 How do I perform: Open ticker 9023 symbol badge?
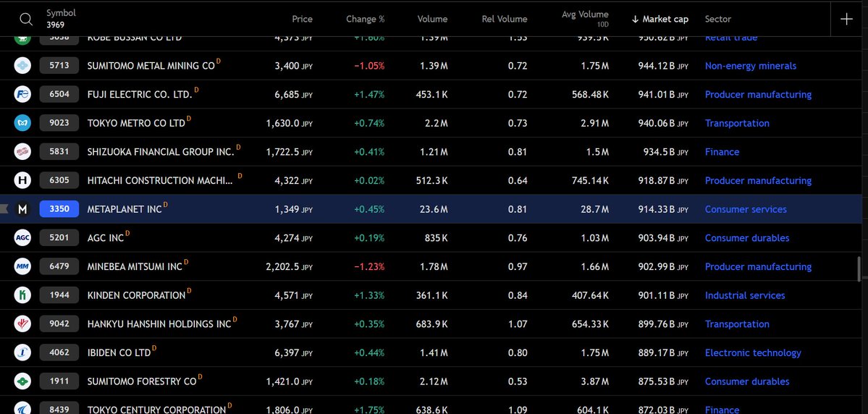click(59, 123)
